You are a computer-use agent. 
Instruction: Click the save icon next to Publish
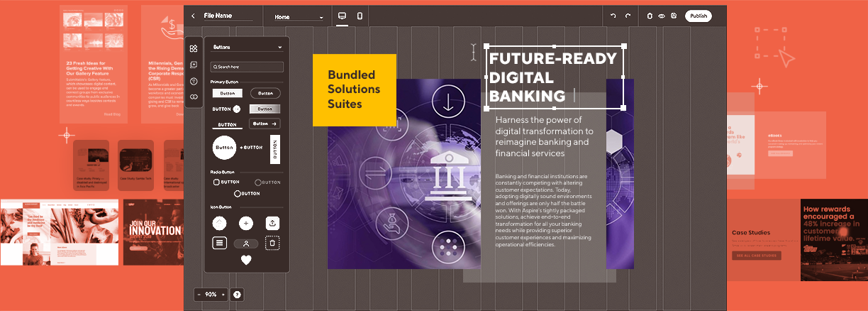pos(673,16)
